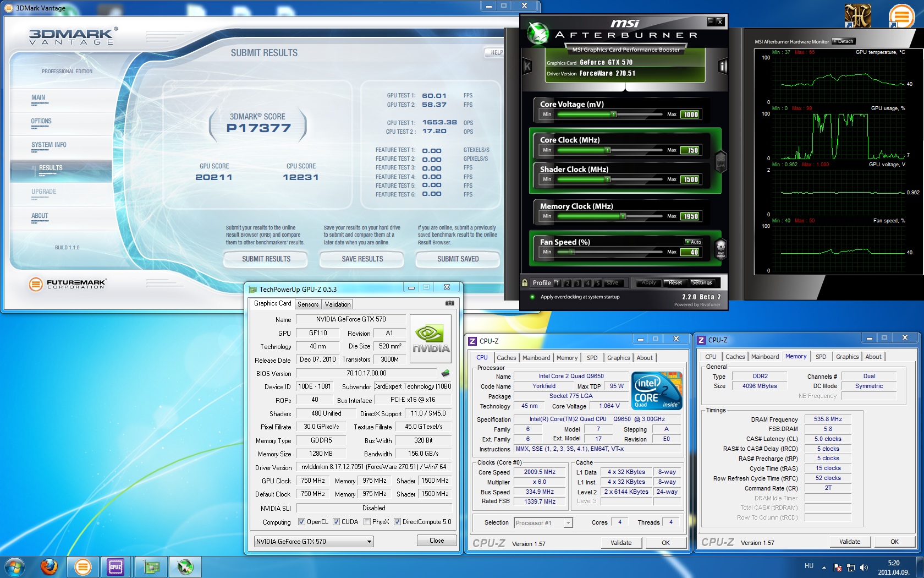Image resolution: width=924 pixels, height=578 pixels.
Task: Toggle the Link core and shader clocks icon
Action: (x=721, y=161)
